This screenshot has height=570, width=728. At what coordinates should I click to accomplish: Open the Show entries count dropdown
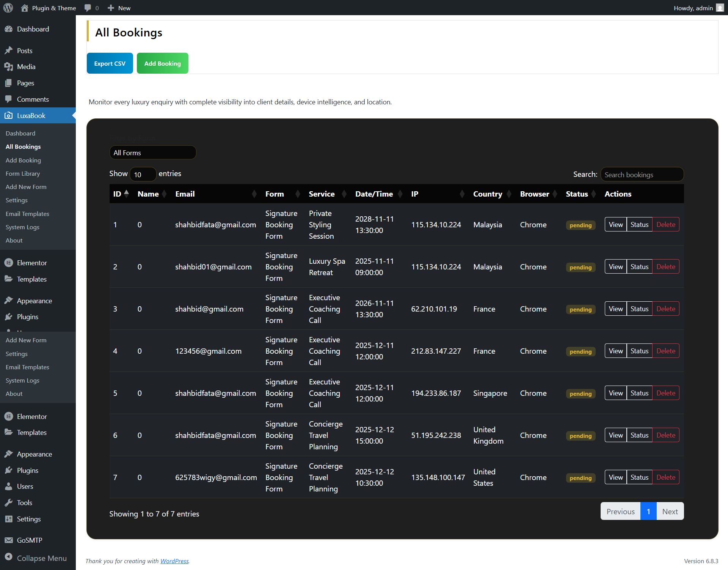point(143,174)
